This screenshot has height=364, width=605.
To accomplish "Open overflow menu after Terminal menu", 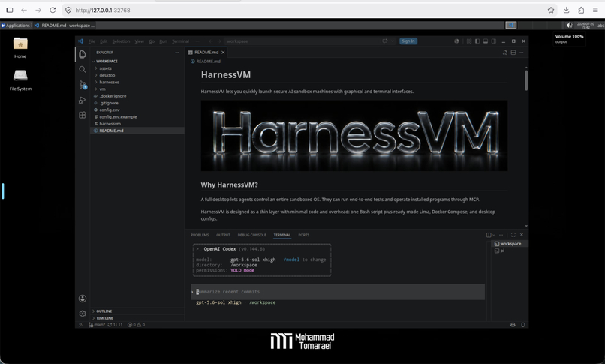I will tap(197, 41).
